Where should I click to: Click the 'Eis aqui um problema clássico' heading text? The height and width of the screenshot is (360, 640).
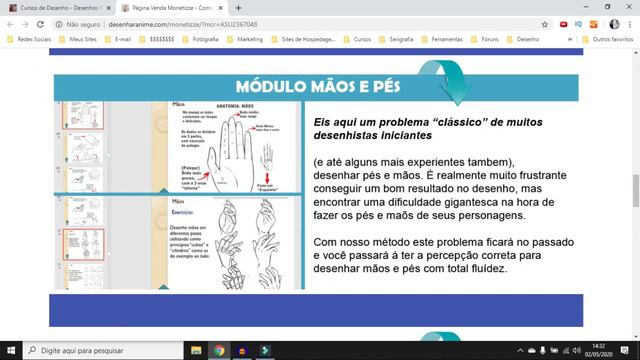coord(428,129)
